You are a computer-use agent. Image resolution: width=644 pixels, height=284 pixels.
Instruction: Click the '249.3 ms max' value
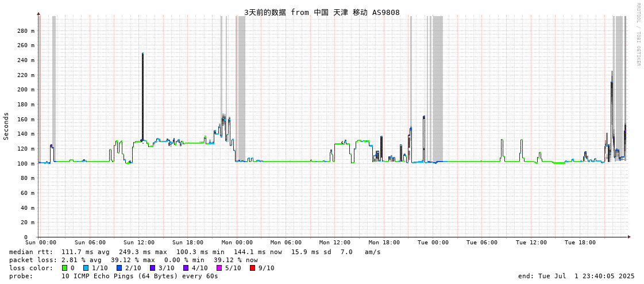(144, 252)
